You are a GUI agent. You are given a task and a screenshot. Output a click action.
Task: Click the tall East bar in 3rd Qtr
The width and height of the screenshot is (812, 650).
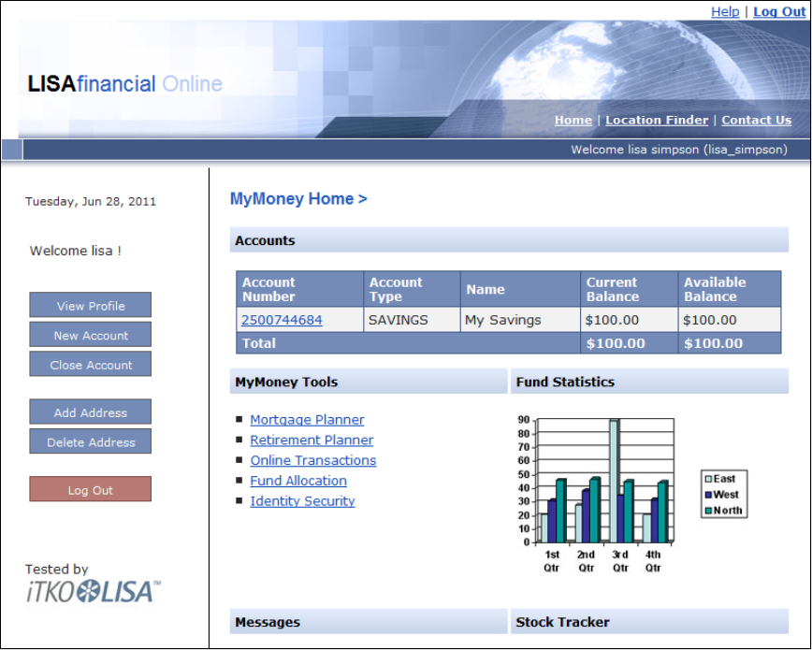(x=614, y=481)
